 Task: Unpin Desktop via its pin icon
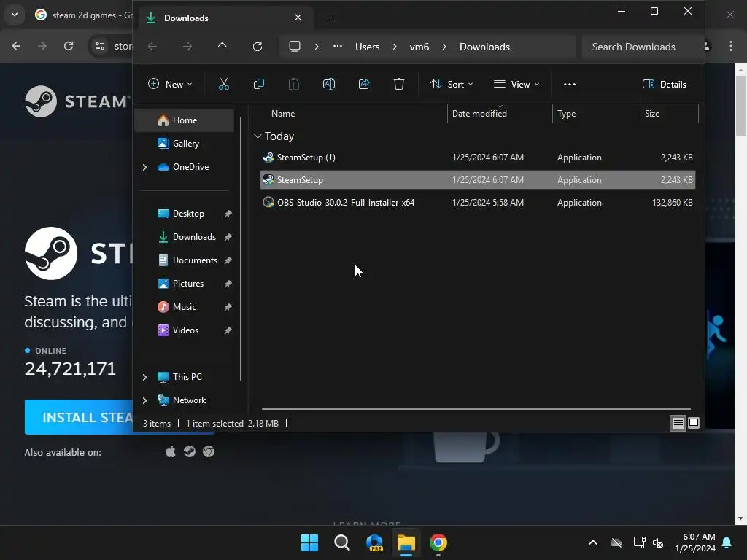(x=228, y=214)
